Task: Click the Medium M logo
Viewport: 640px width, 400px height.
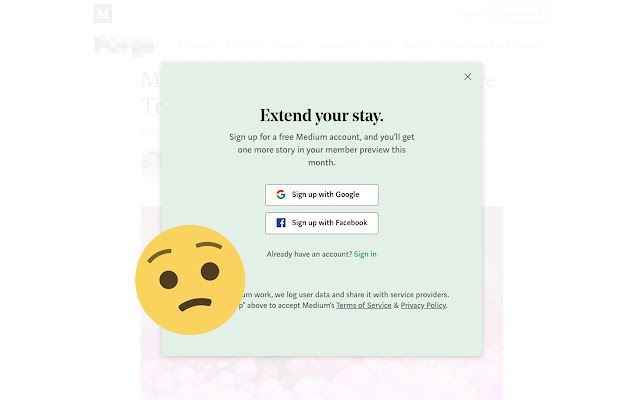Action: coord(102,13)
